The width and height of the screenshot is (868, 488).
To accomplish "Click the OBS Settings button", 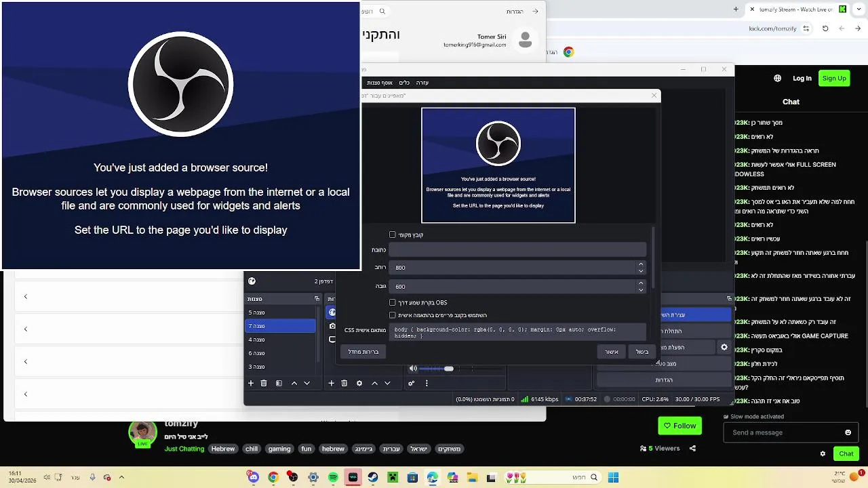I will [x=664, y=380].
